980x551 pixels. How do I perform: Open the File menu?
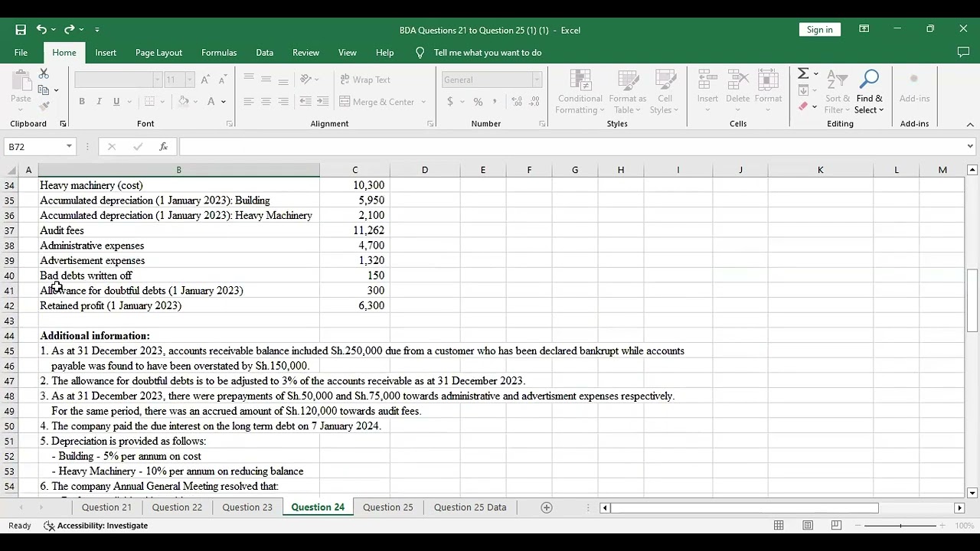(x=21, y=53)
